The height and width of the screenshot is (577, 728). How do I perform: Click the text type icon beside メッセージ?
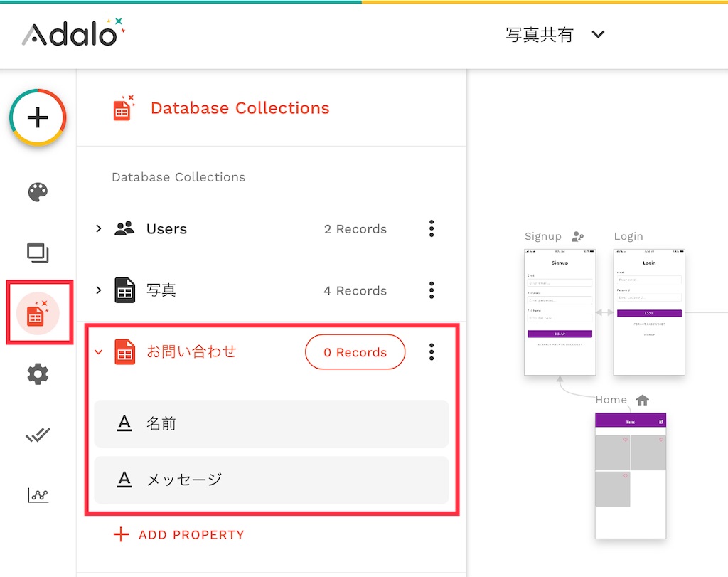pos(124,480)
